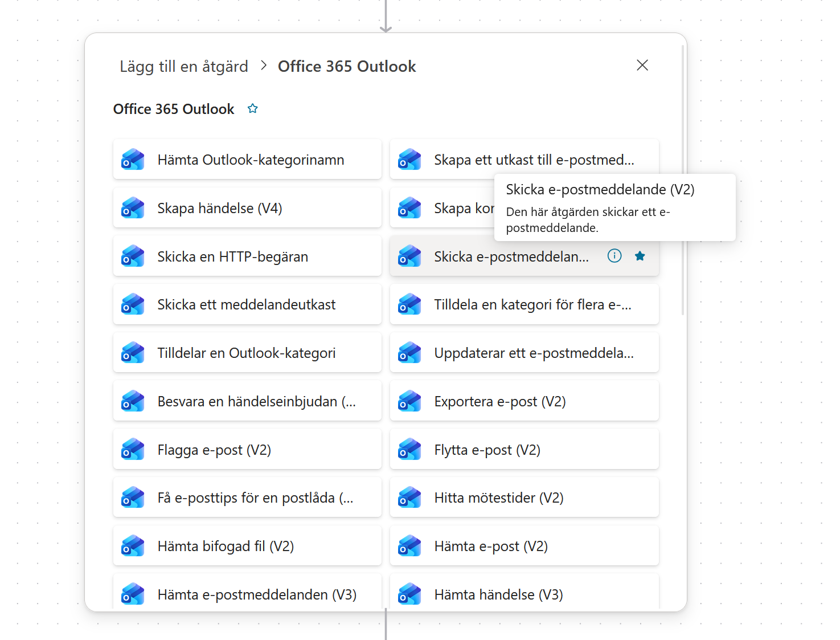Screen dimensions: 840x640
Task: Click the Outlook icon beside Skapa ett utkast till e-postmed...
Action: click(x=409, y=160)
